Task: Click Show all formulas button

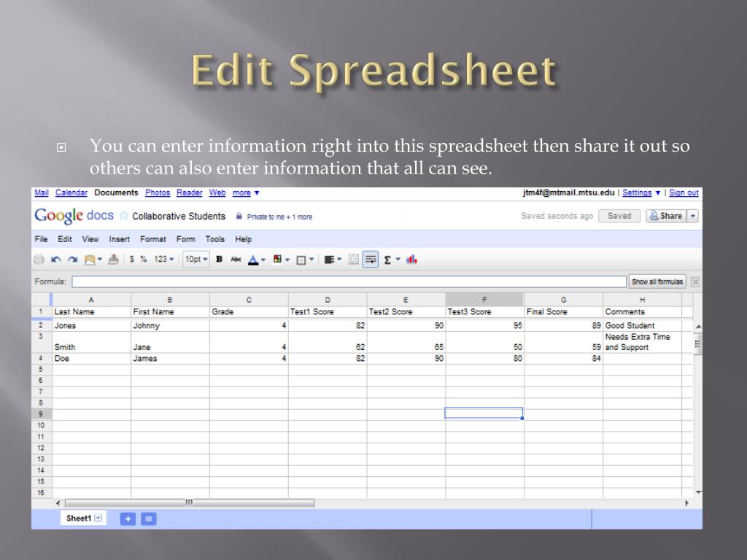Action: tap(657, 282)
